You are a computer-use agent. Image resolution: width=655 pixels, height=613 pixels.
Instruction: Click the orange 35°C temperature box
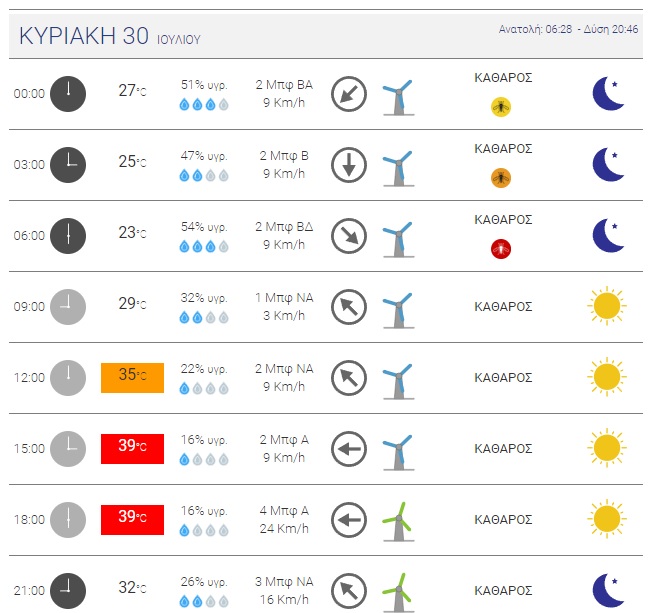[132, 378]
